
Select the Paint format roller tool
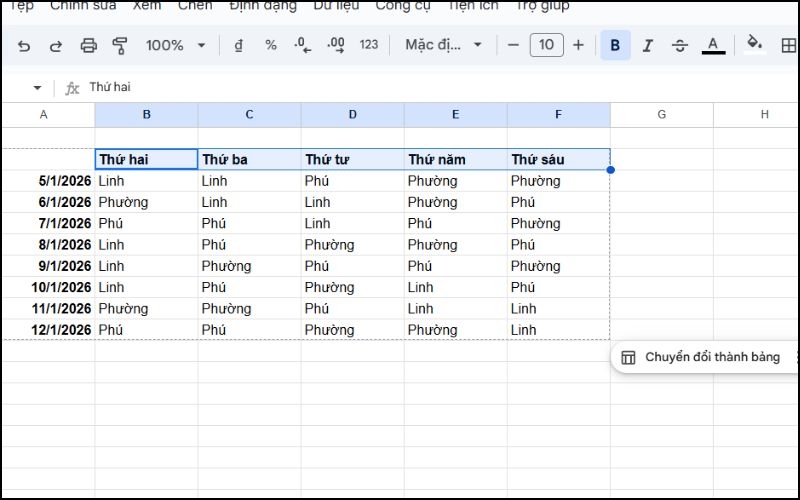click(x=121, y=45)
